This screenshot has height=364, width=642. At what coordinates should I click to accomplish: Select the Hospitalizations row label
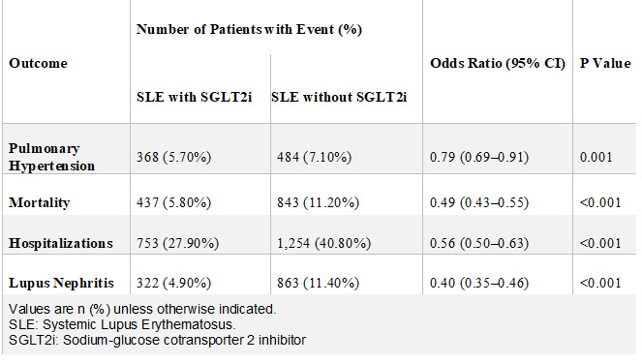(61, 243)
